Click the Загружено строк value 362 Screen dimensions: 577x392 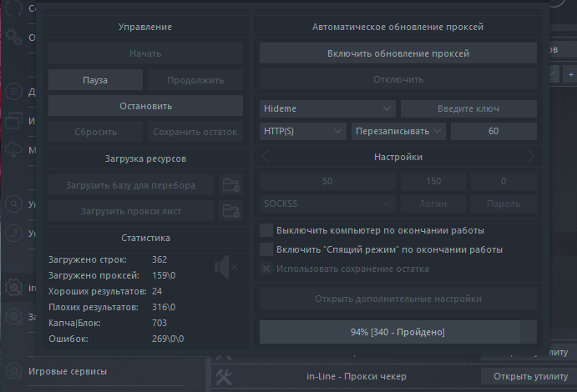click(x=159, y=259)
